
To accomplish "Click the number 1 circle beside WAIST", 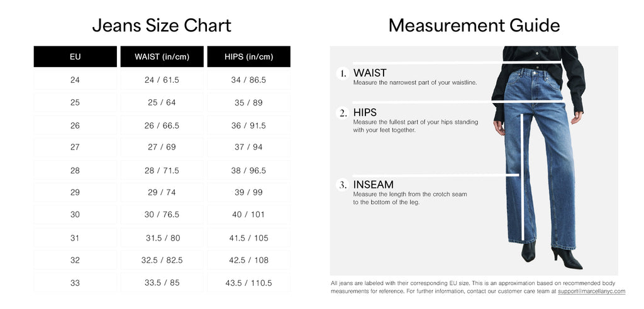I will 343,73.
